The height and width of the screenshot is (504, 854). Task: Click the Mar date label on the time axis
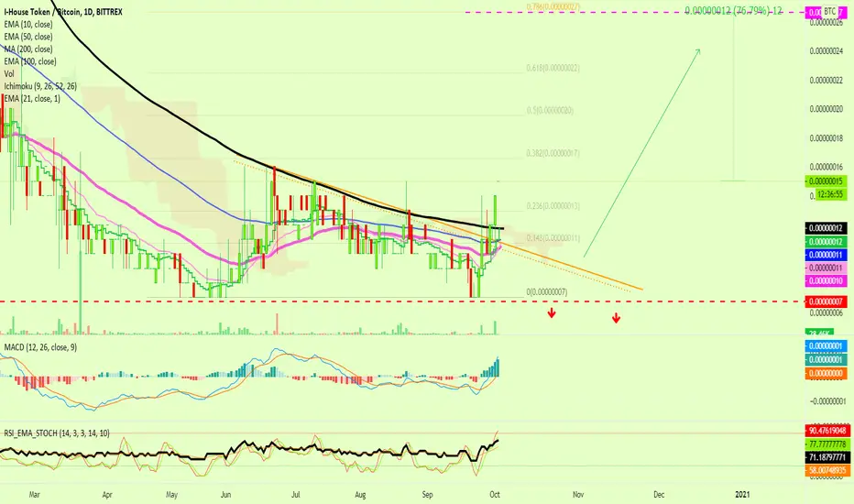(x=34, y=495)
